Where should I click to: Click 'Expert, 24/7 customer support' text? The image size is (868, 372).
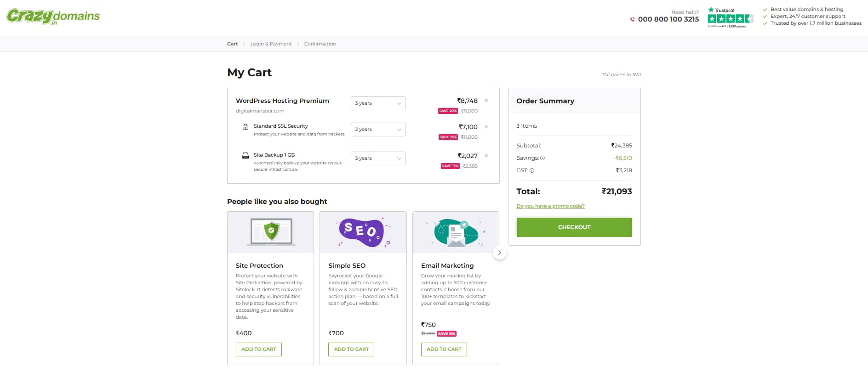coord(808,16)
